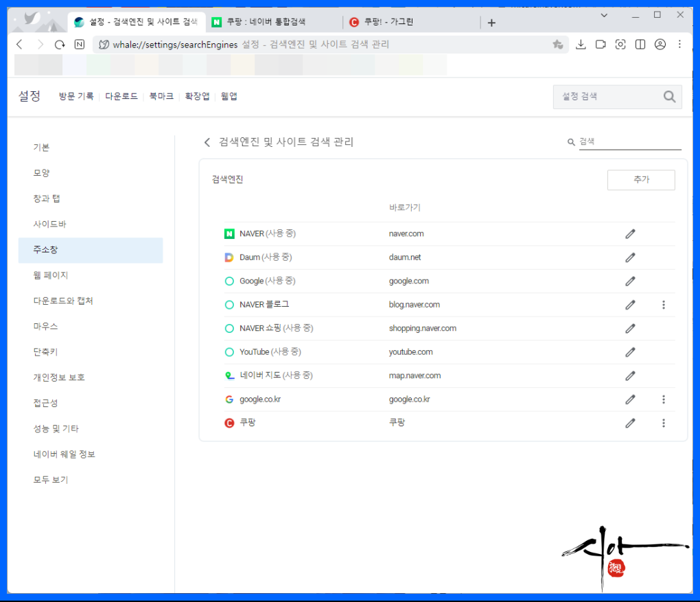The height and width of the screenshot is (602, 700).
Task: Select the 설정 - 검색엔진 및 사이트 검색 tab
Action: pyautogui.click(x=137, y=22)
